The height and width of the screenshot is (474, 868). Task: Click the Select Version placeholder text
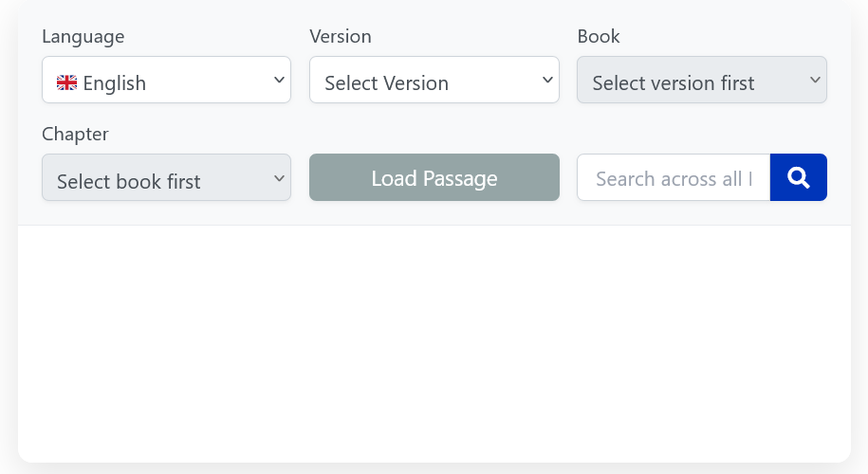tap(386, 83)
